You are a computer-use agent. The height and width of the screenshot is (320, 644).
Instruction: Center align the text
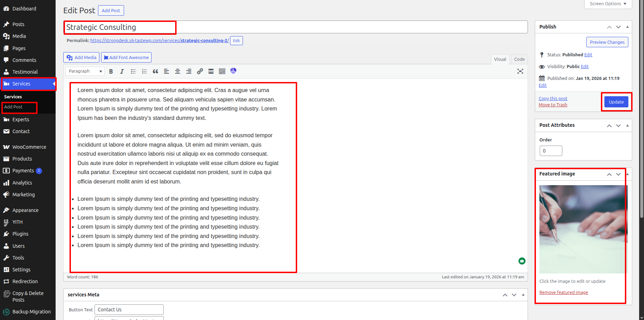click(178, 71)
